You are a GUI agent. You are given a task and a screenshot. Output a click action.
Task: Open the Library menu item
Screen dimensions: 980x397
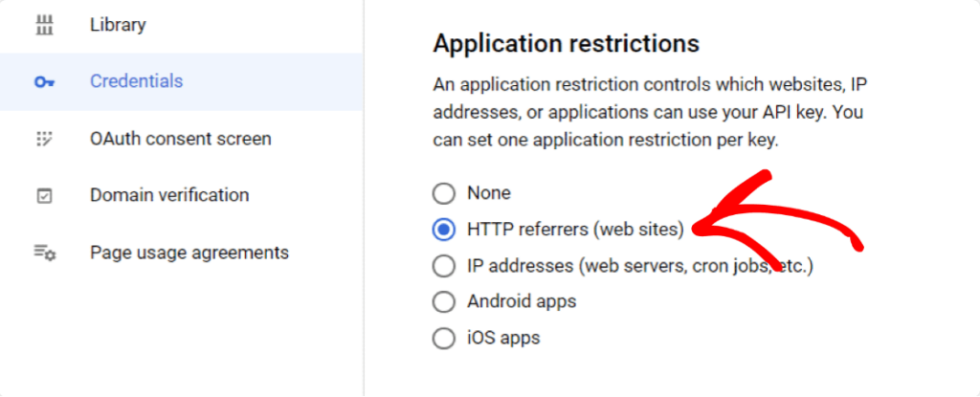tap(181, 26)
